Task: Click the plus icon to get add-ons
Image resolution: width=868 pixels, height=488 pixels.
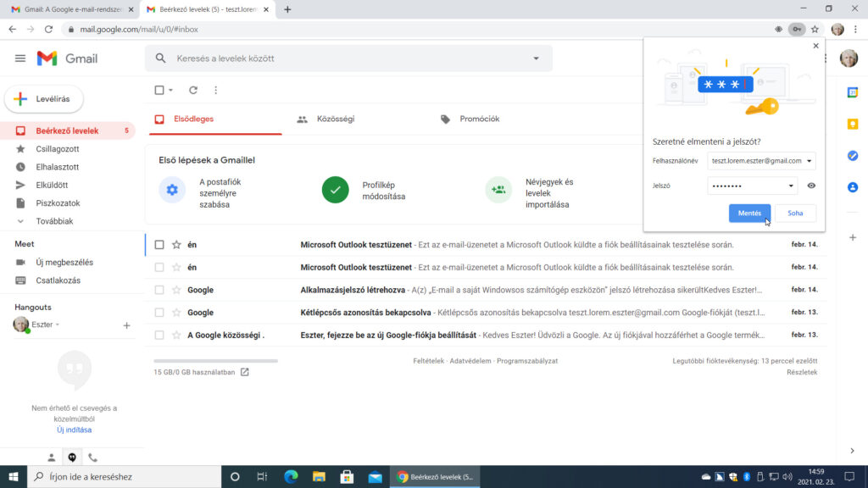Action: 853,237
